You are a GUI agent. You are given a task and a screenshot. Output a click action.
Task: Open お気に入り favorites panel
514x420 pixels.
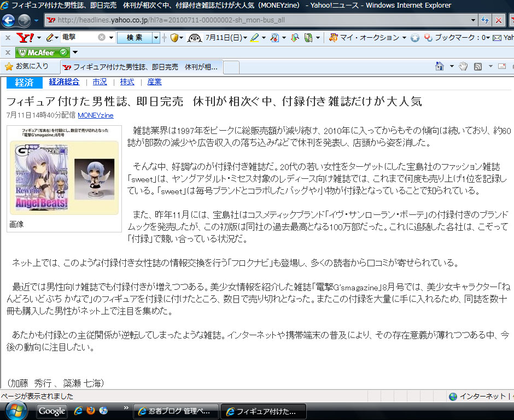click(27, 66)
